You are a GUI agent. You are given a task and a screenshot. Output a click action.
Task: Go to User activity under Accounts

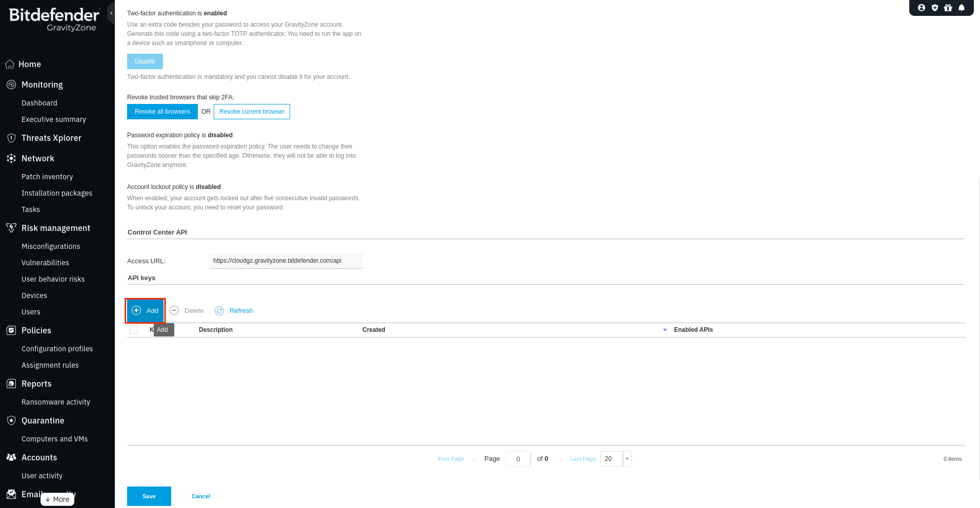pyautogui.click(x=42, y=476)
